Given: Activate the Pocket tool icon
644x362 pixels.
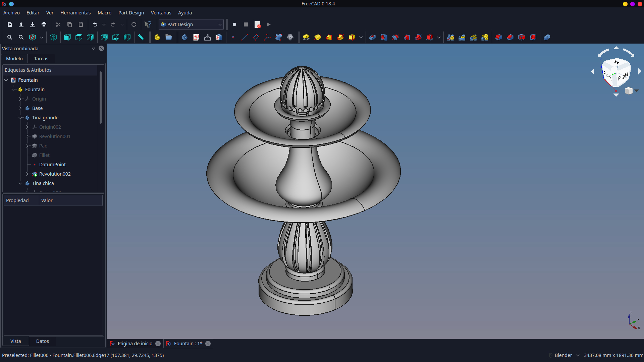Looking at the screenshot, I should point(372,37).
